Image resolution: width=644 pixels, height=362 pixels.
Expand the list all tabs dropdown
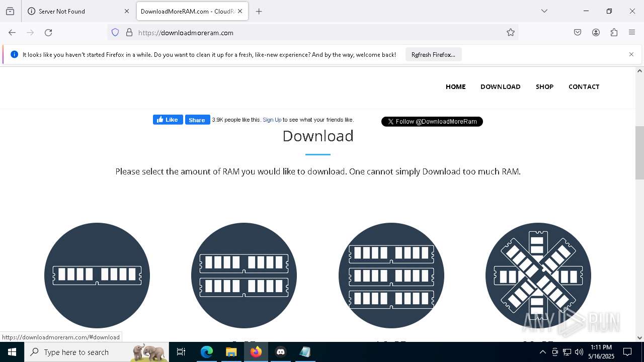click(544, 11)
